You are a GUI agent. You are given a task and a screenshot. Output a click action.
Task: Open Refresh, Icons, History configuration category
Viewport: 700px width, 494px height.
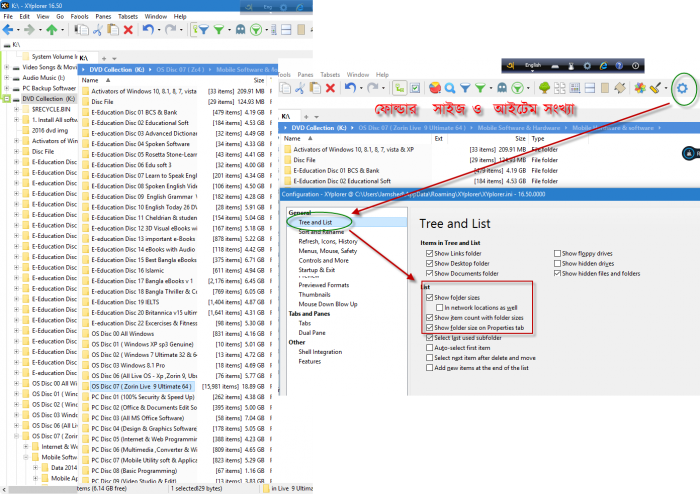(328, 241)
